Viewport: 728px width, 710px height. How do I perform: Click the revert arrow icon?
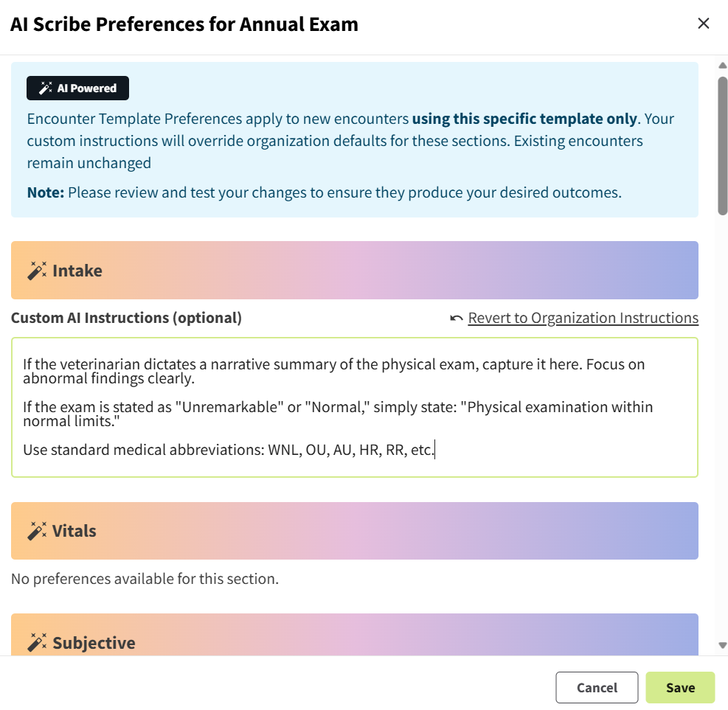457,319
